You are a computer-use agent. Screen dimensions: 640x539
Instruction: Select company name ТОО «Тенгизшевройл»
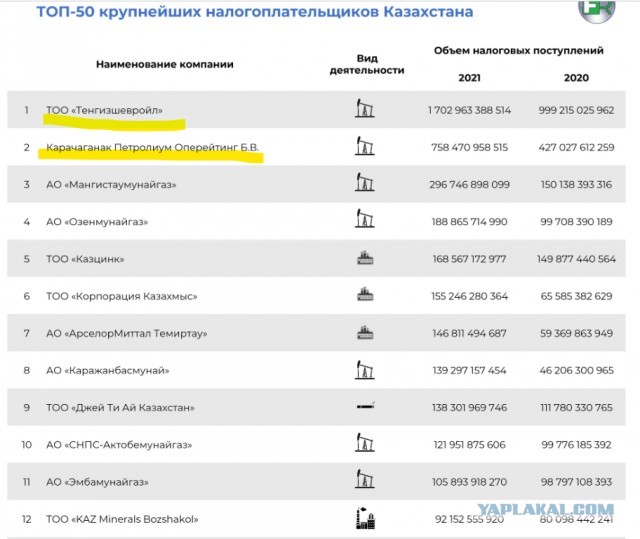[x=104, y=110]
